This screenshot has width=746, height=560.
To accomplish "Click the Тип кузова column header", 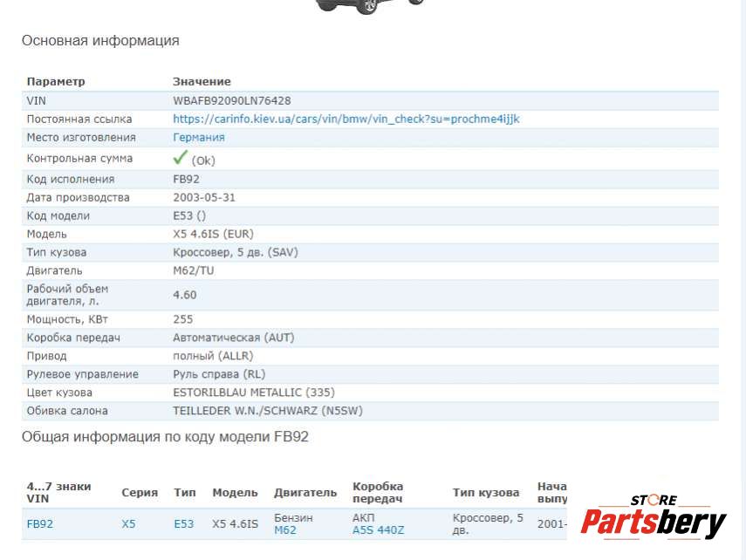I will tap(486, 493).
